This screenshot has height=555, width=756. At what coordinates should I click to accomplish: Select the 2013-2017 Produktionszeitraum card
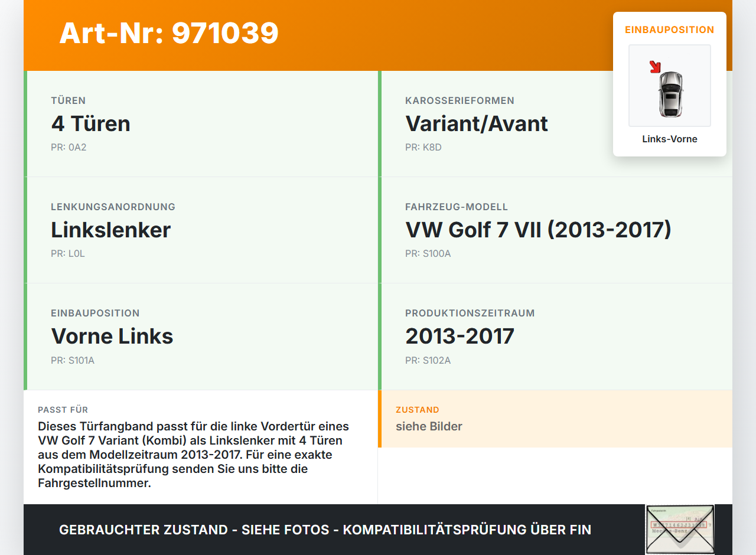click(459, 337)
